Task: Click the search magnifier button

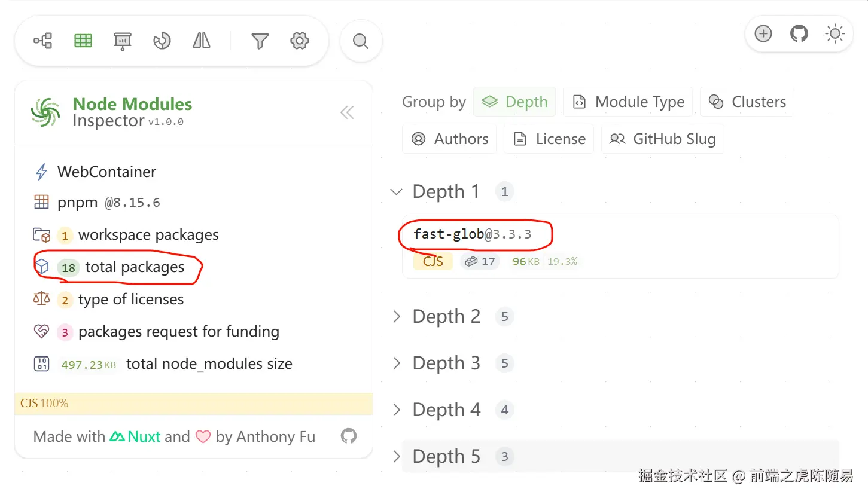Action: (x=361, y=41)
